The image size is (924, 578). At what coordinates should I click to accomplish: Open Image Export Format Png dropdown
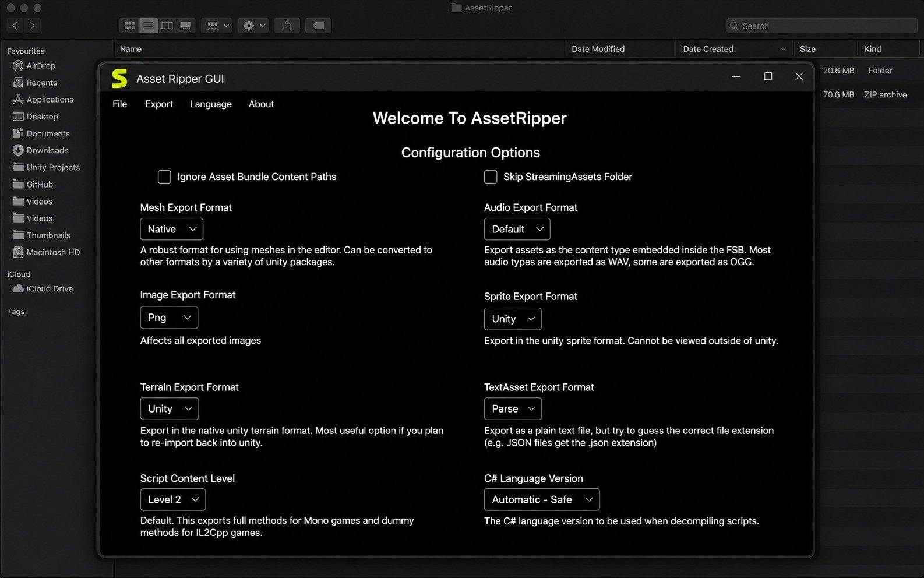tap(169, 318)
